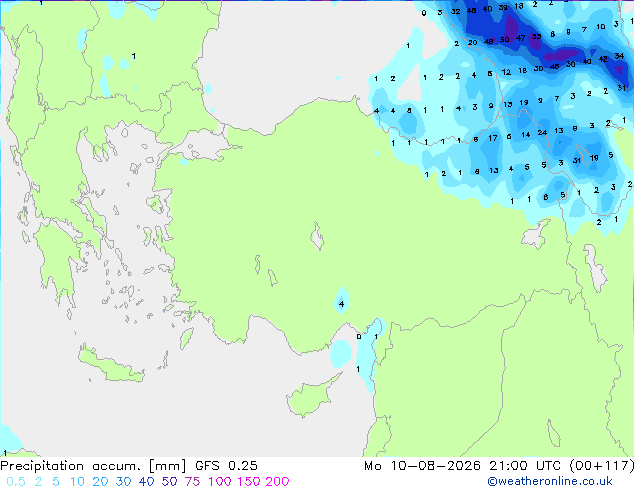Click the '(00+117)' forecast offset label
This screenshot has height=490, width=634.
click(x=601, y=466)
